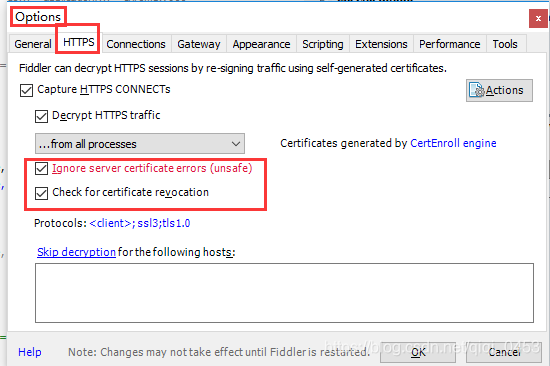Go to the Extensions tab
550x366 pixels.
[381, 44]
